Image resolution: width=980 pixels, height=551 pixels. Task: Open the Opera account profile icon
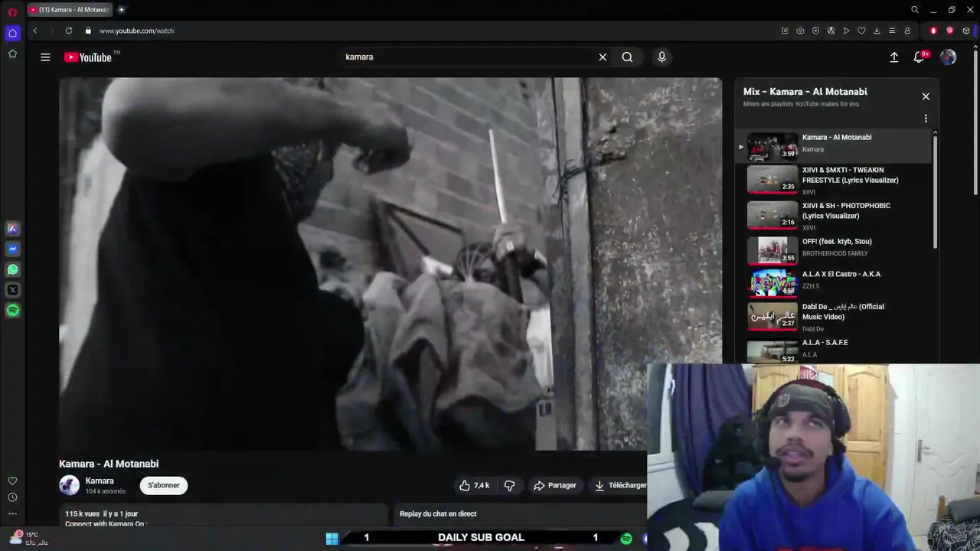pos(907,31)
